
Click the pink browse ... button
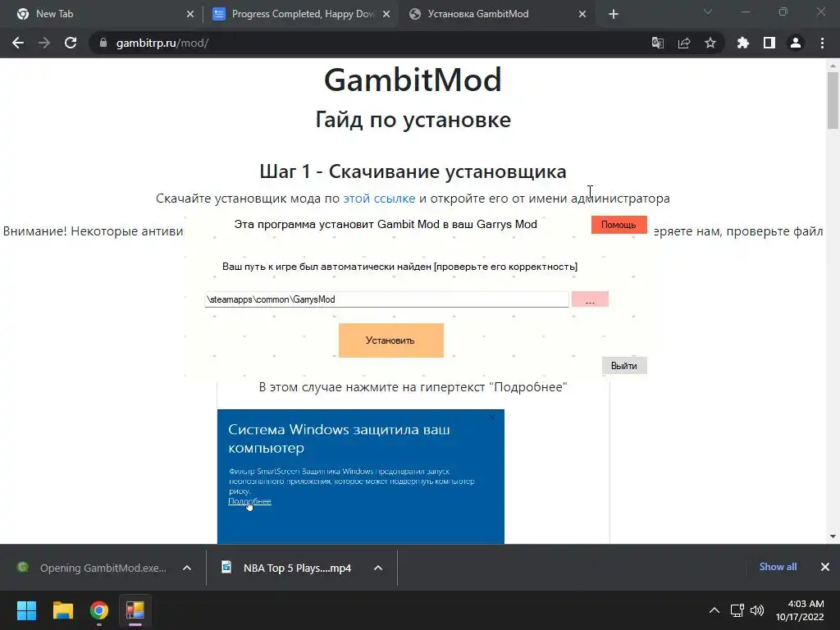(590, 299)
